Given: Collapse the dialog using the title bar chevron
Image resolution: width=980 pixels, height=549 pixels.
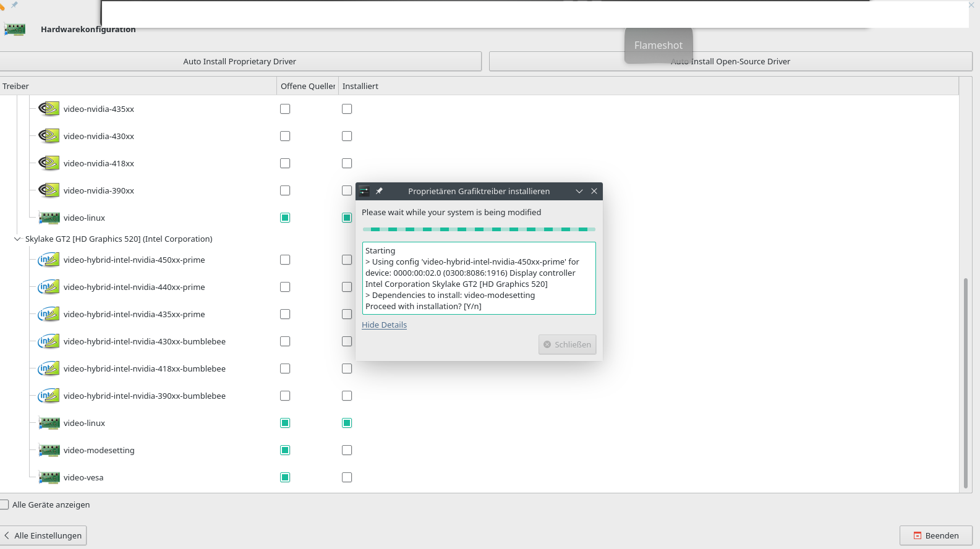Looking at the screenshot, I should (x=579, y=191).
